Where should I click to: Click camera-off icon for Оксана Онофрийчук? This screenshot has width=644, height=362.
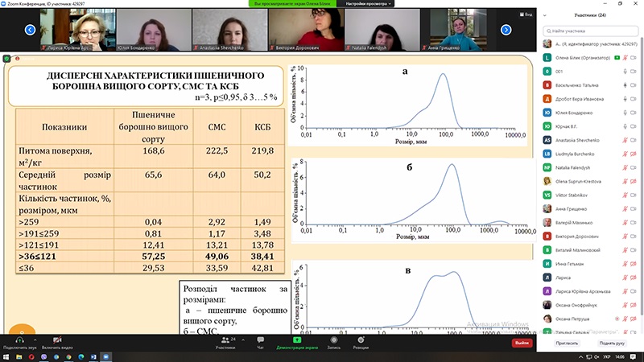pyautogui.click(x=634, y=306)
